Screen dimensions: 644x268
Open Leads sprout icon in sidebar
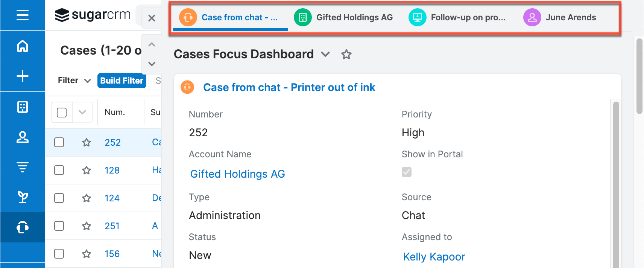pyautogui.click(x=23, y=197)
